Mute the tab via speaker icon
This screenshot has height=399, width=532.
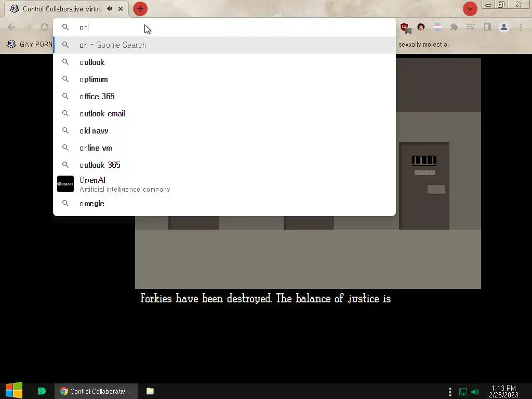109,9
